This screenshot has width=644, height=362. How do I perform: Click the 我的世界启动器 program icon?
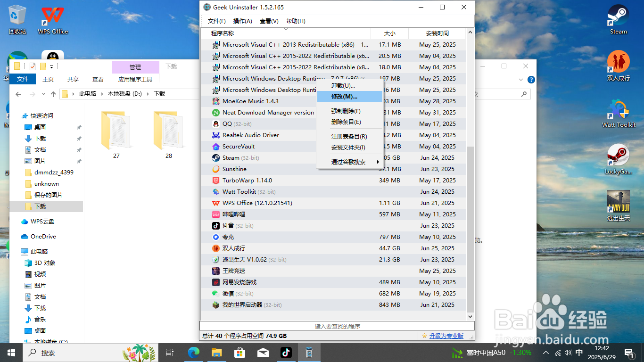tap(215, 305)
